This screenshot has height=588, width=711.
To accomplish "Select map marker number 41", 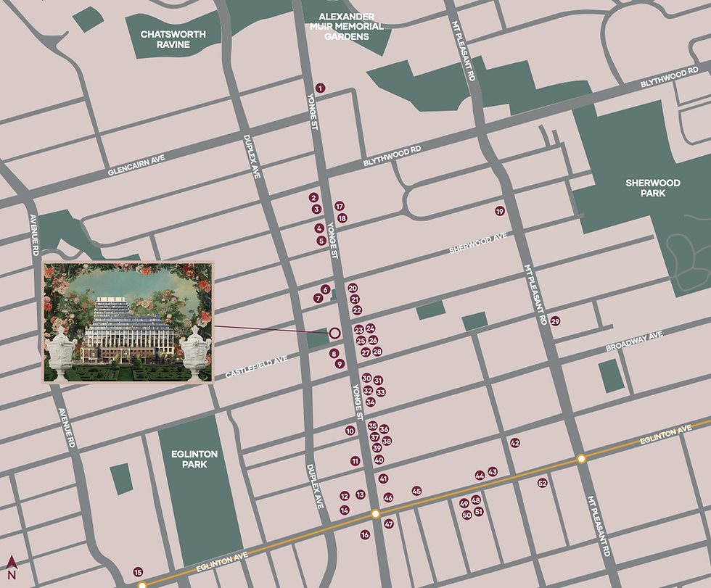I will click(x=383, y=479).
